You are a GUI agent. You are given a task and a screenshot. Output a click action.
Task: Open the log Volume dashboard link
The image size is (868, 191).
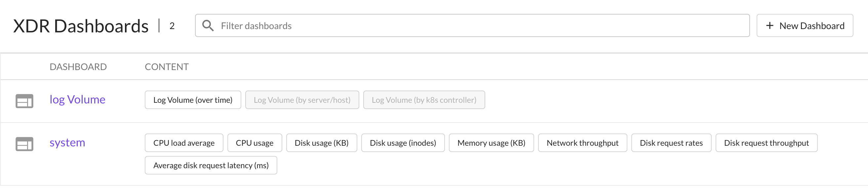coord(77,99)
